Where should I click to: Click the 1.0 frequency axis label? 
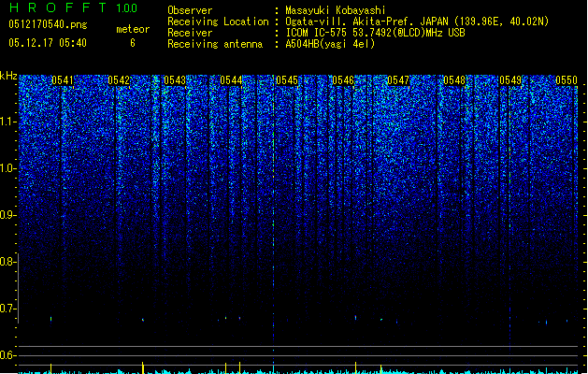click(x=7, y=168)
